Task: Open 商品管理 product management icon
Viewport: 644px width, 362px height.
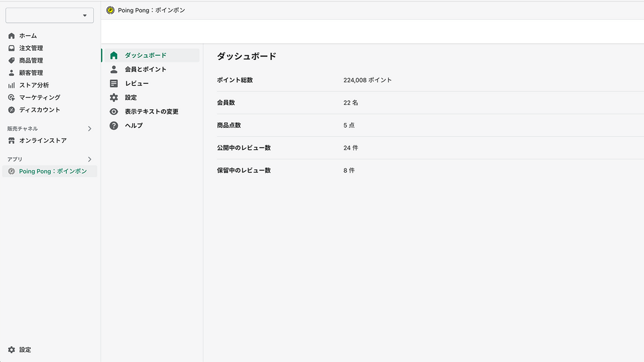Action: pos(11,60)
